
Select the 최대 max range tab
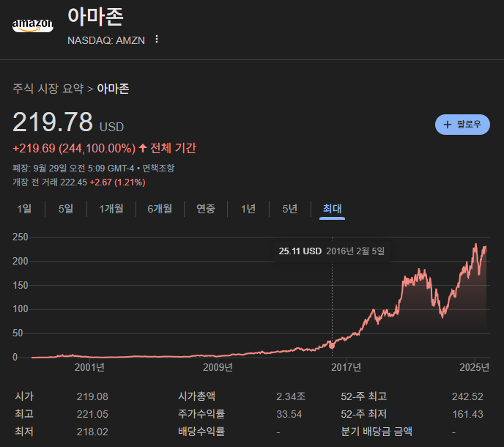pyautogui.click(x=332, y=209)
